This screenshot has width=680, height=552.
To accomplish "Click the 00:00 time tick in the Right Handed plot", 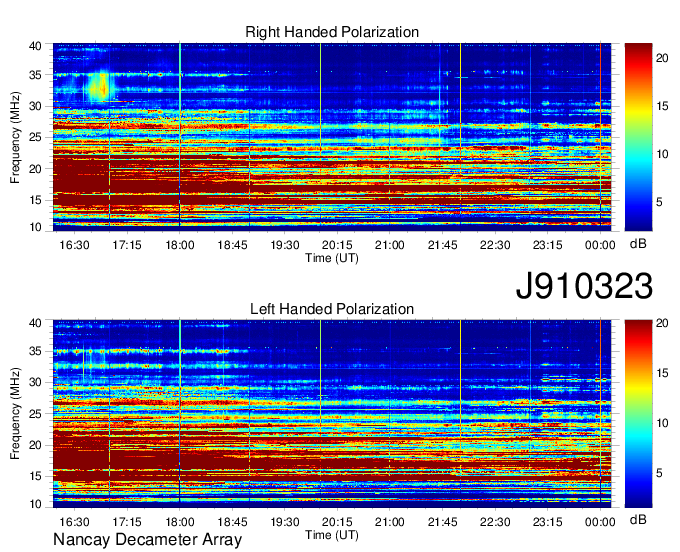I will (x=600, y=245).
